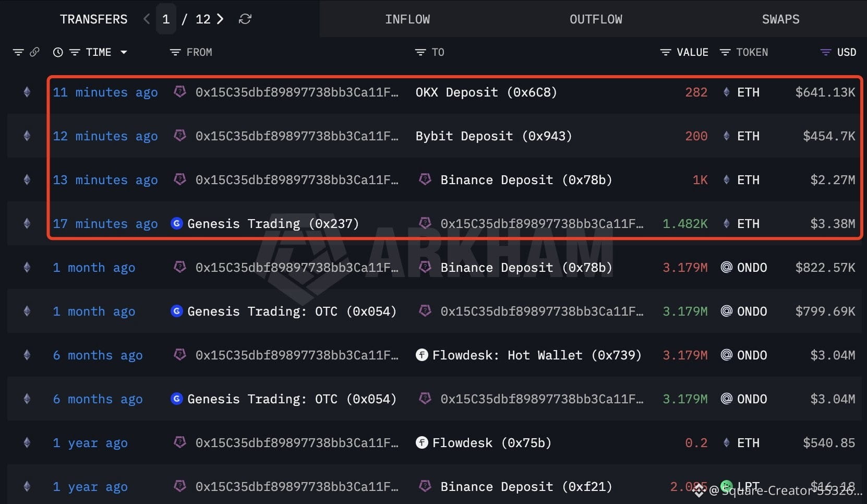Click the link chain icon in header

[34, 52]
